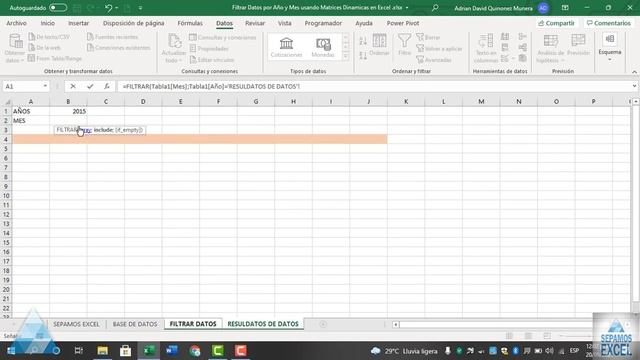Switch to the Insertar ribbon tab

pyautogui.click(x=78, y=23)
